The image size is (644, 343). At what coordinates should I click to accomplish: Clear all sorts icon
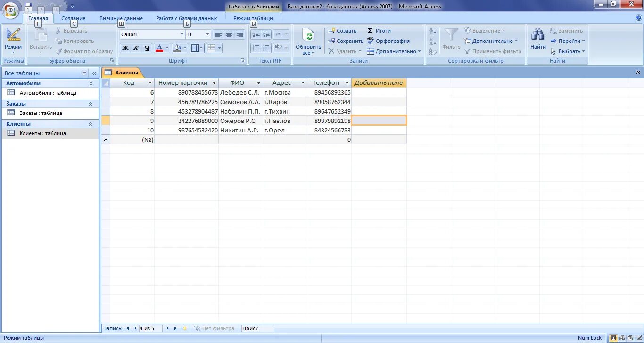point(433,51)
